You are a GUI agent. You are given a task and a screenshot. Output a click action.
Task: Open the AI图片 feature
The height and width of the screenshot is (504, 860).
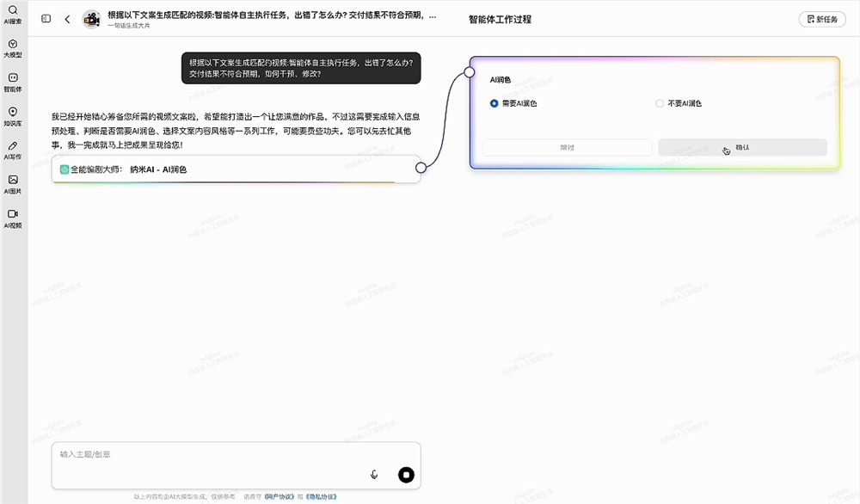pyautogui.click(x=12, y=184)
